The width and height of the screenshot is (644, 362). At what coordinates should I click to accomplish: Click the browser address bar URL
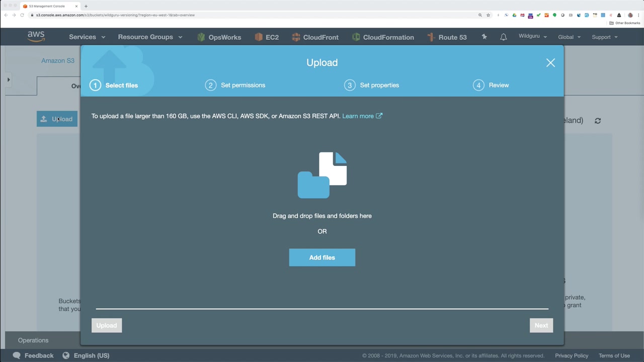pyautogui.click(x=115, y=15)
